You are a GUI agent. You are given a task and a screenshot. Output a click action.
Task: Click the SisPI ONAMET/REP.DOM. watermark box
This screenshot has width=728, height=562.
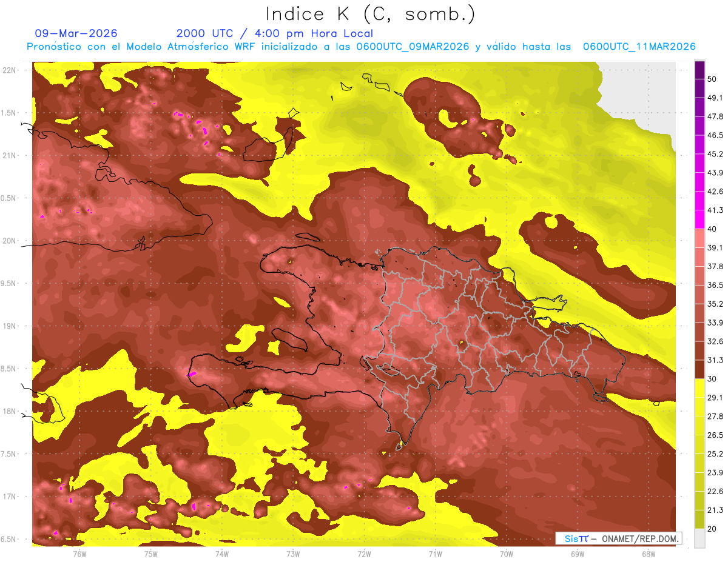[618, 538]
